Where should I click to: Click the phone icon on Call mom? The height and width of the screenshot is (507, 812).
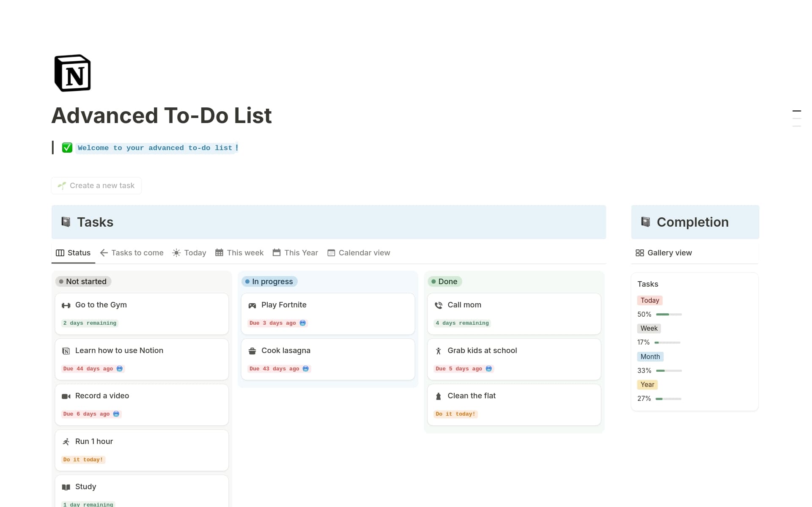439,305
